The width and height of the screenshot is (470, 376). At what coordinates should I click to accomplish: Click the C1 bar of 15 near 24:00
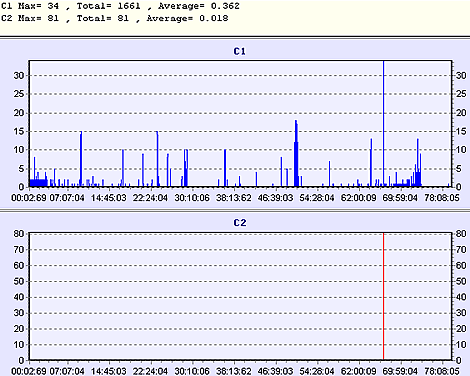tap(157, 159)
